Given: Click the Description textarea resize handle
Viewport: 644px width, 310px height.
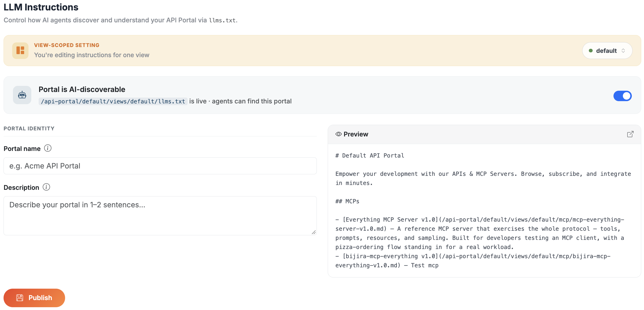Looking at the screenshot, I should (x=314, y=232).
